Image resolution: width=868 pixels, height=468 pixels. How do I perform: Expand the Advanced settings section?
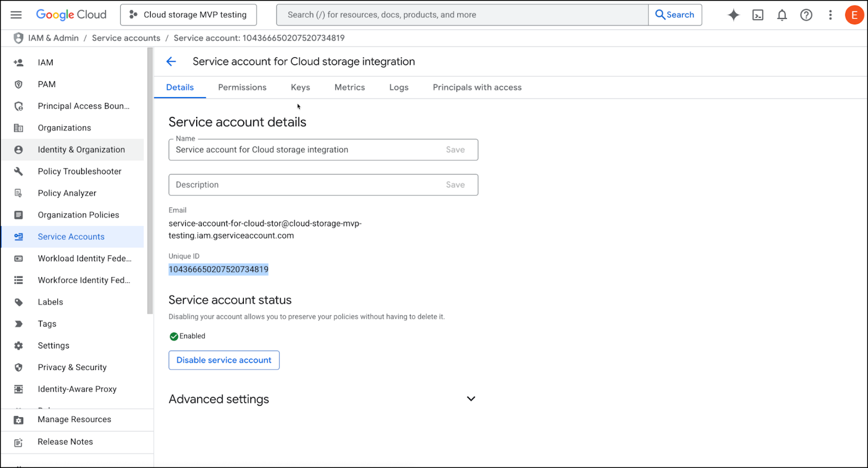471,399
